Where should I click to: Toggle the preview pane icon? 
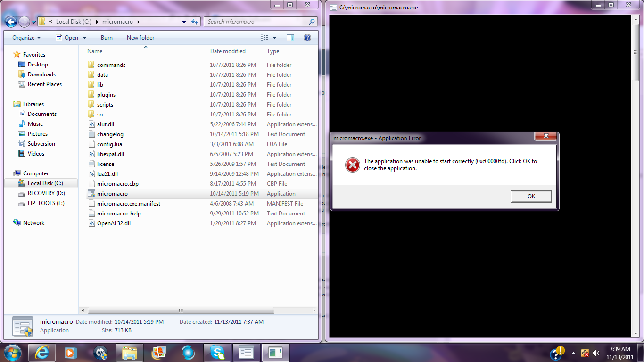[x=290, y=38]
